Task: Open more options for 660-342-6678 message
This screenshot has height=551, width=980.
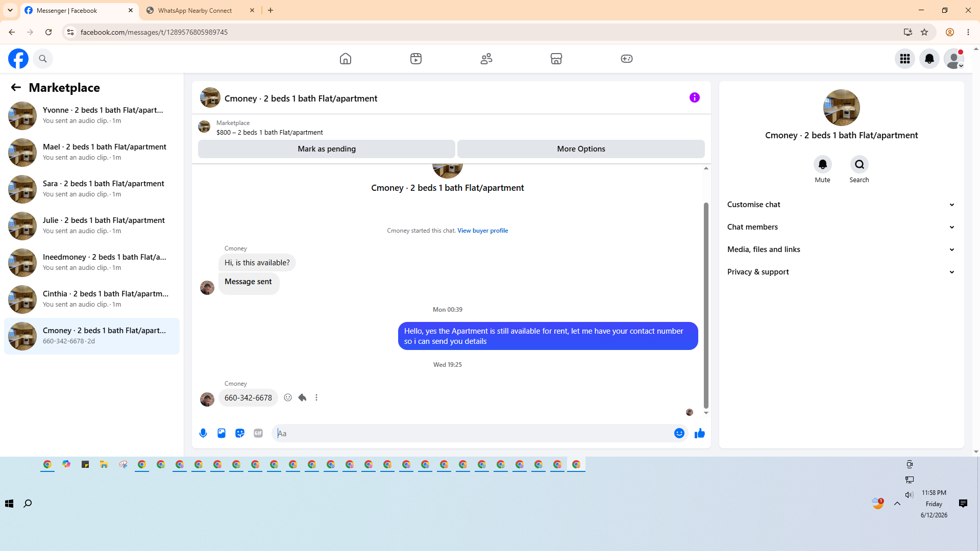Action: click(x=316, y=397)
